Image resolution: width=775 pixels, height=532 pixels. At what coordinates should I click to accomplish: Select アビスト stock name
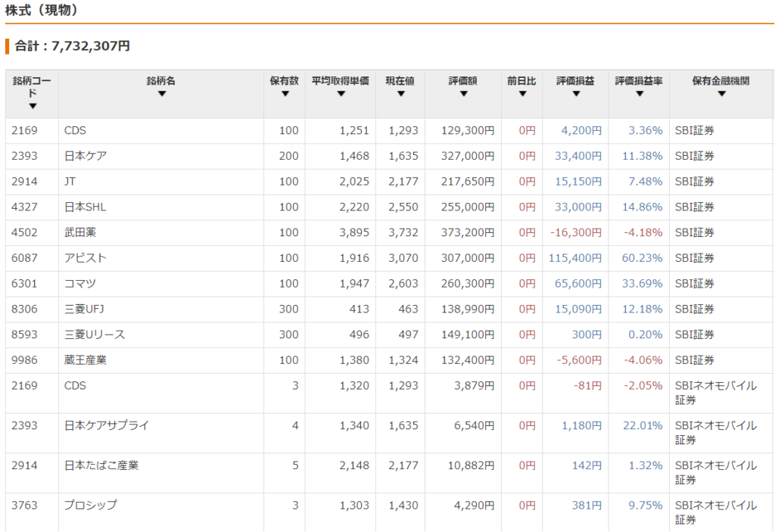point(86,258)
